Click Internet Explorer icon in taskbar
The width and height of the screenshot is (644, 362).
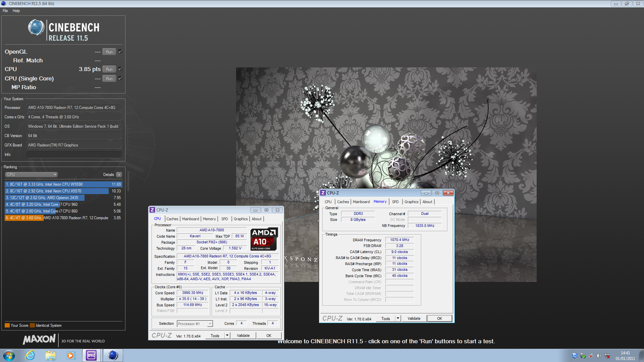tap(30, 355)
